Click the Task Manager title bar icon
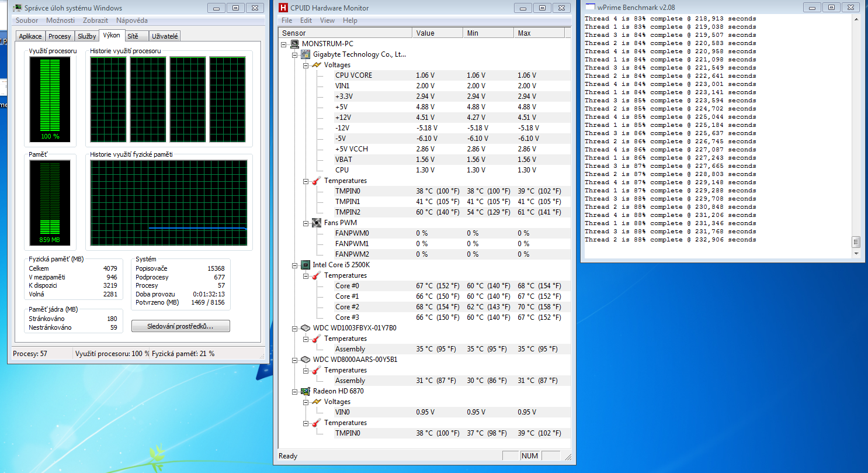 pyautogui.click(x=17, y=8)
